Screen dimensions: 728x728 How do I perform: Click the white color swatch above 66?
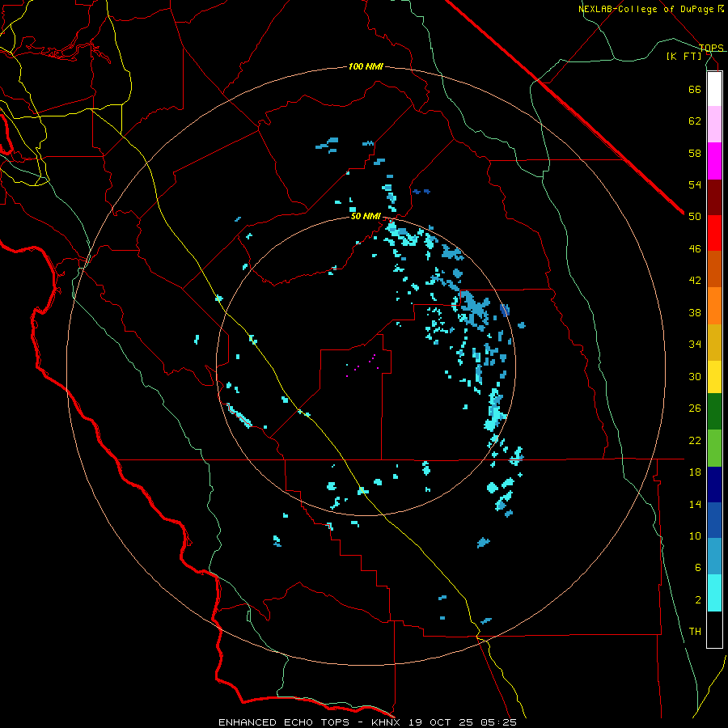coord(714,89)
